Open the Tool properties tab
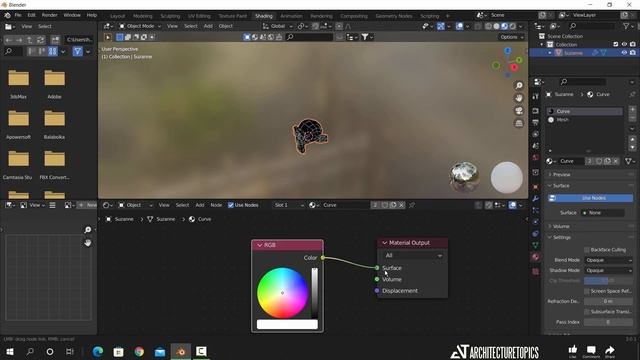 coord(536,96)
